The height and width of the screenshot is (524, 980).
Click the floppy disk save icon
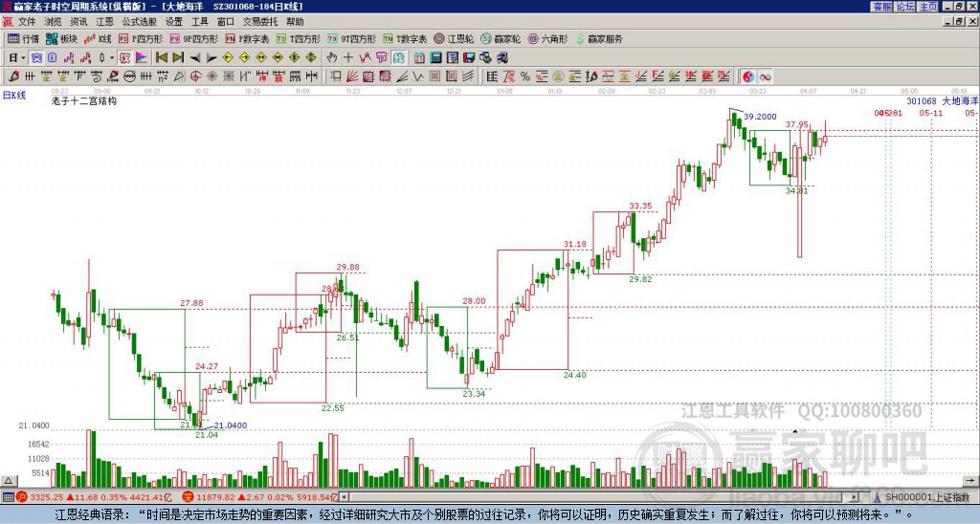tap(469, 58)
